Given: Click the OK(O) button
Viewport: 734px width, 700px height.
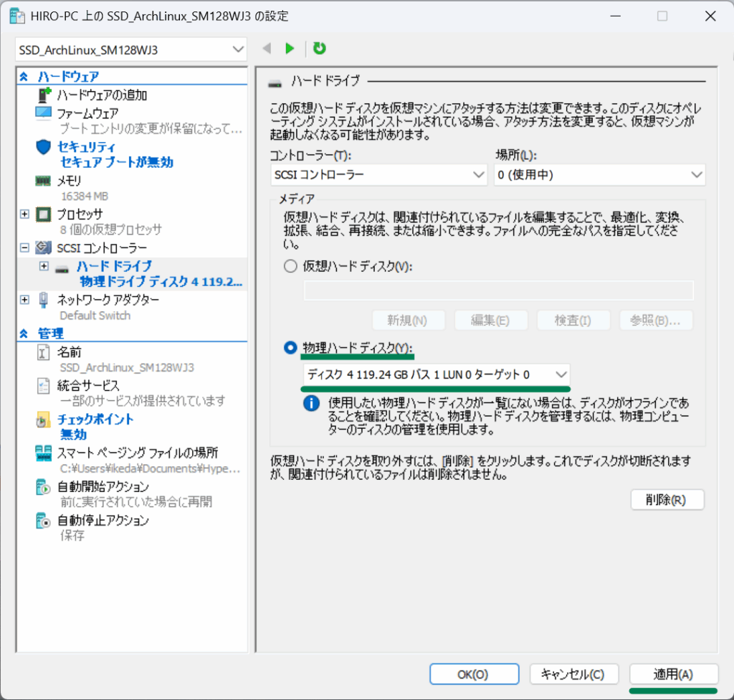Looking at the screenshot, I should 474,674.
